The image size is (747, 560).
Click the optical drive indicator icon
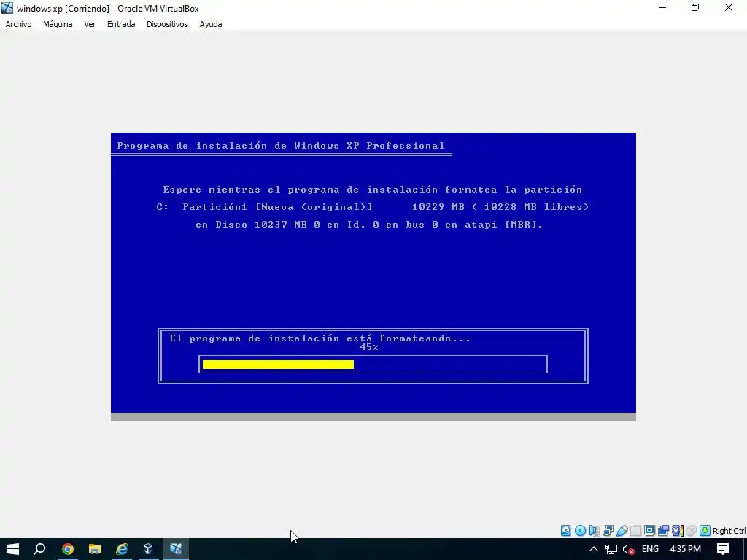tap(580, 531)
